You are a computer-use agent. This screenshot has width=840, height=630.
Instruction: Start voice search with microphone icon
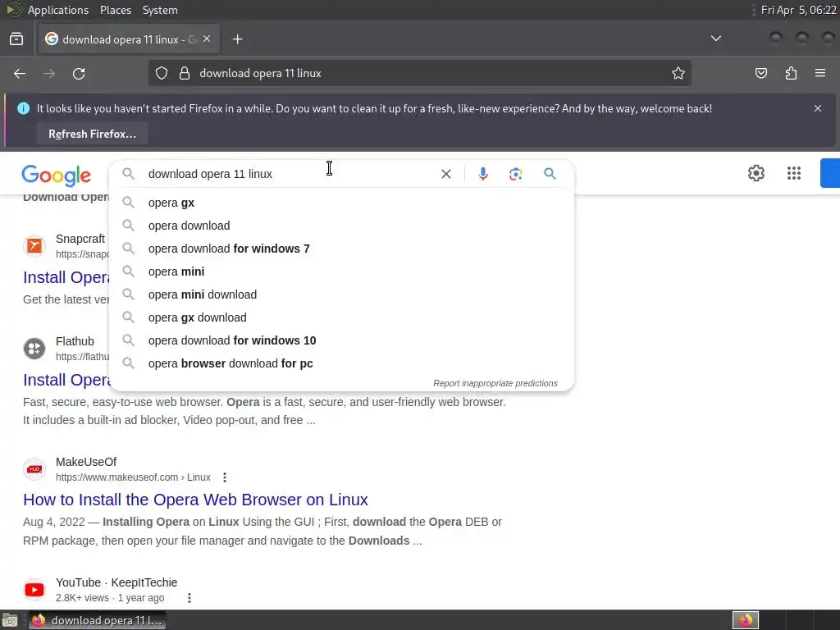click(482, 174)
